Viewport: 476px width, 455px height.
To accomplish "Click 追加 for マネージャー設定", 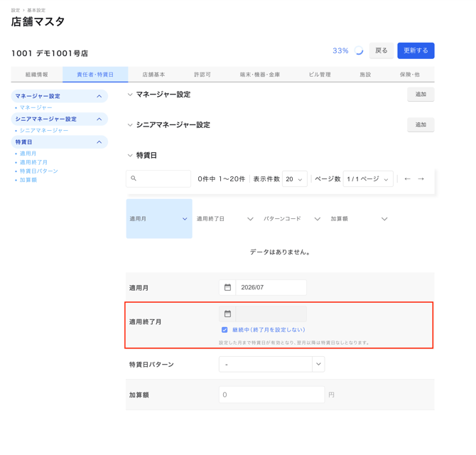I will click(421, 94).
